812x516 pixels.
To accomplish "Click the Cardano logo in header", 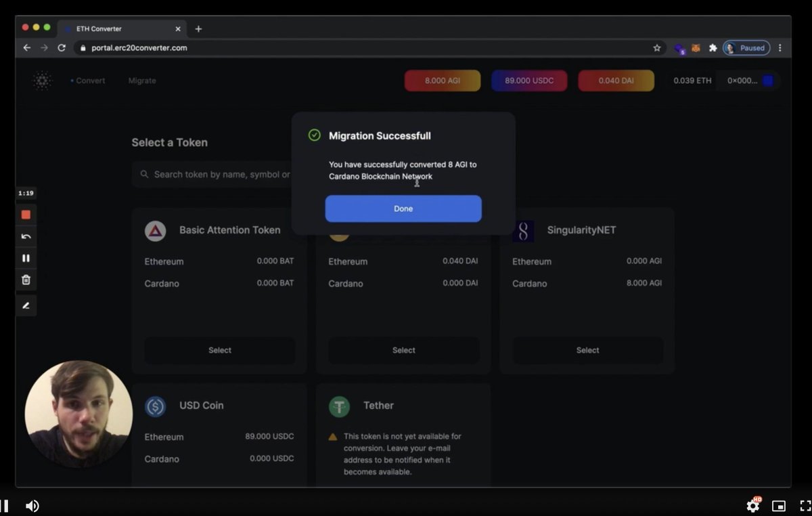I will 42,81.
